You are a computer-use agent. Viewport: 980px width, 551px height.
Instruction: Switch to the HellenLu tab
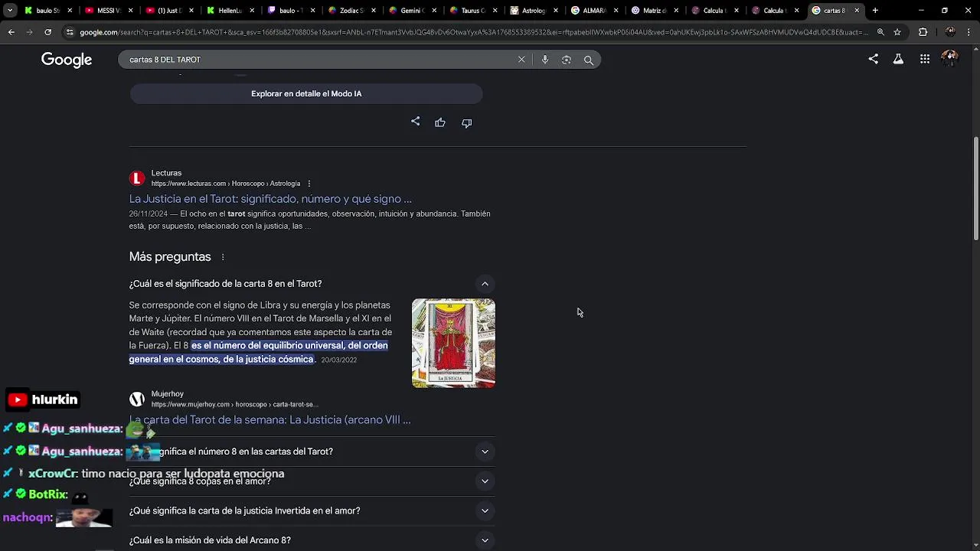pyautogui.click(x=230, y=11)
